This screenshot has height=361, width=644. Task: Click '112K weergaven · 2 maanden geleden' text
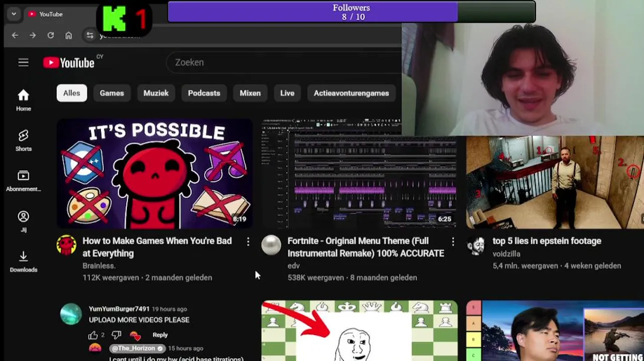147,277
